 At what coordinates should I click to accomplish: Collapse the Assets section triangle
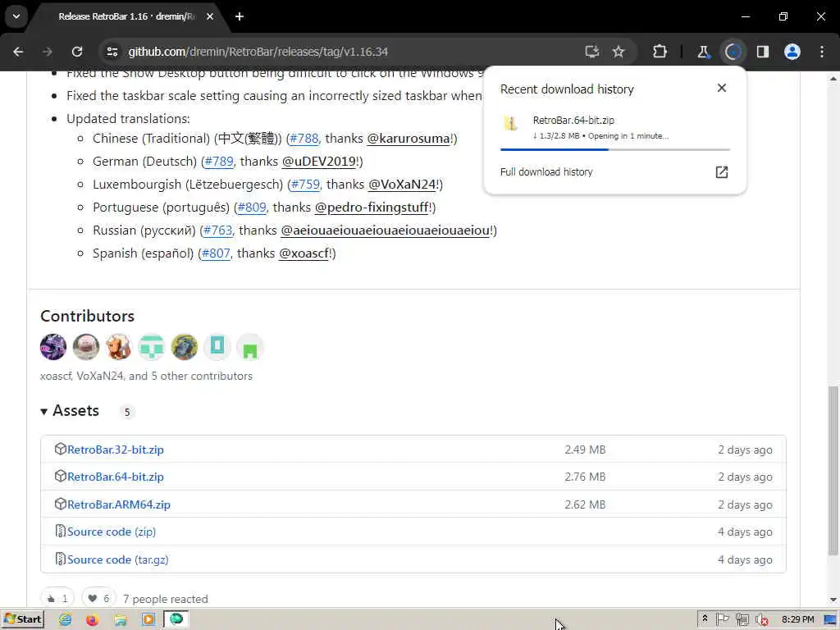point(44,412)
